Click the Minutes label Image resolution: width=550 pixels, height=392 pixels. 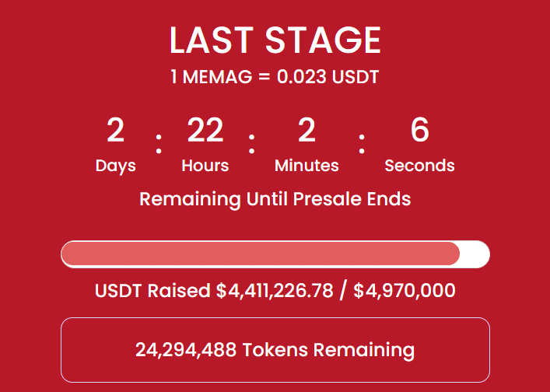[307, 165]
